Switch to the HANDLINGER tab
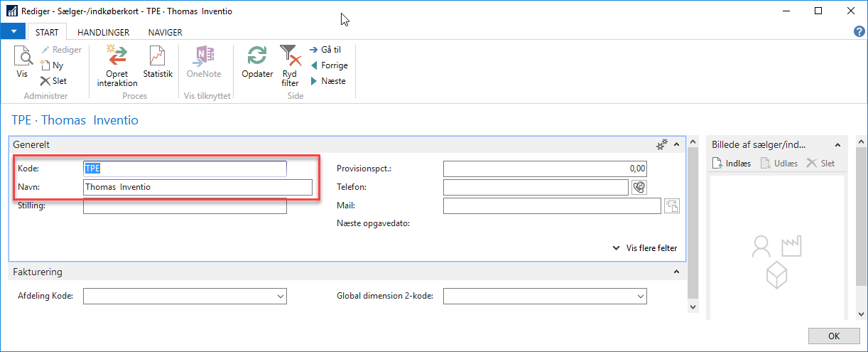The image size is (868, 352). (103, 33)
